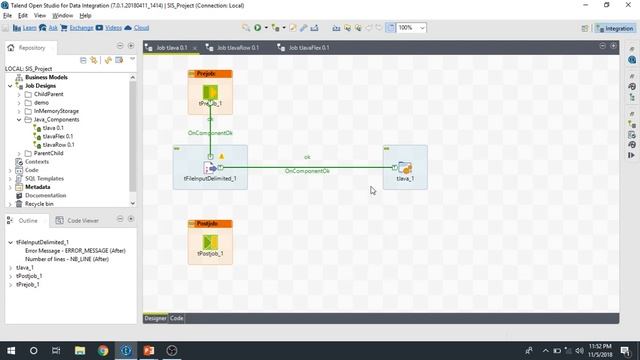This screenshot has height=360, width=640.
Task: Select the Repository tab
Action: [x=32, y=48]
